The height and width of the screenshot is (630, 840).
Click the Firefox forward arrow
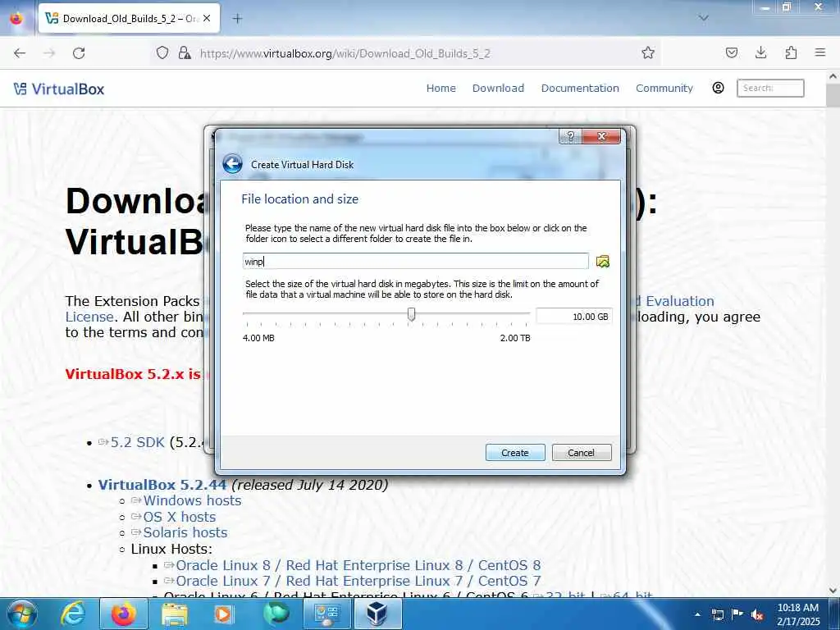(x=49, y=53)
